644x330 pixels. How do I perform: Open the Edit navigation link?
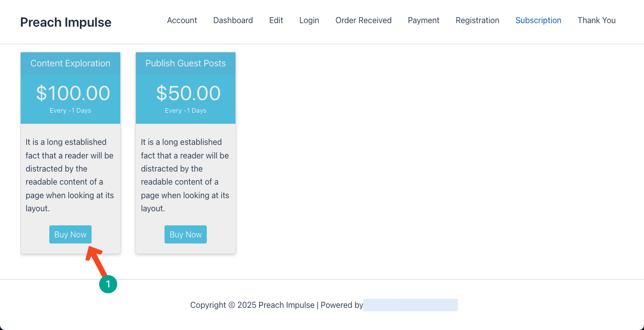click(x=276, y=20)
